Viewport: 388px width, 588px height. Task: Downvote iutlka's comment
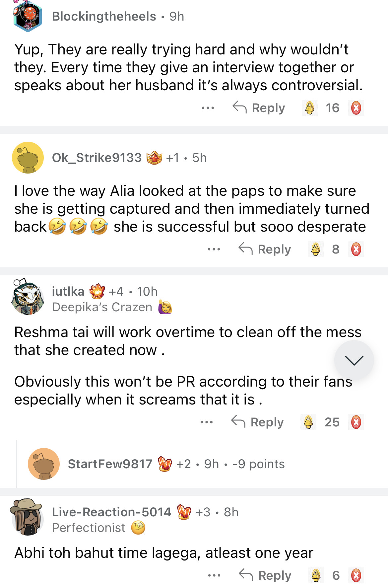[356, 422]
